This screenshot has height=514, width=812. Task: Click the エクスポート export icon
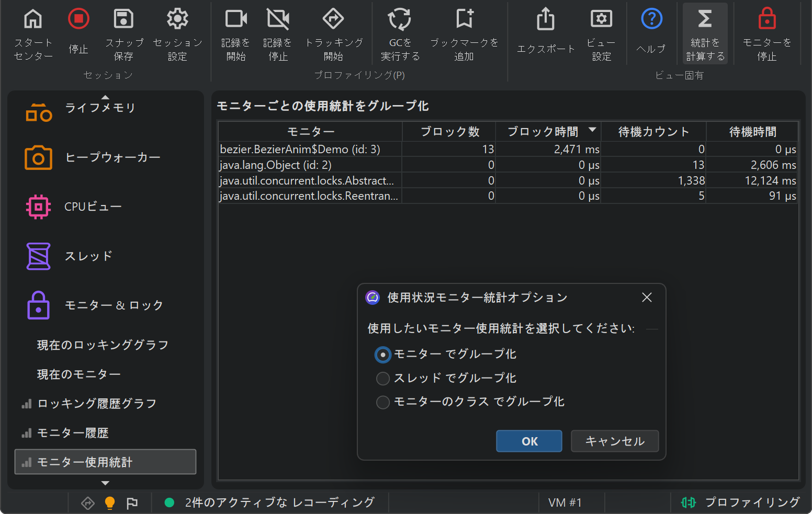545,20
